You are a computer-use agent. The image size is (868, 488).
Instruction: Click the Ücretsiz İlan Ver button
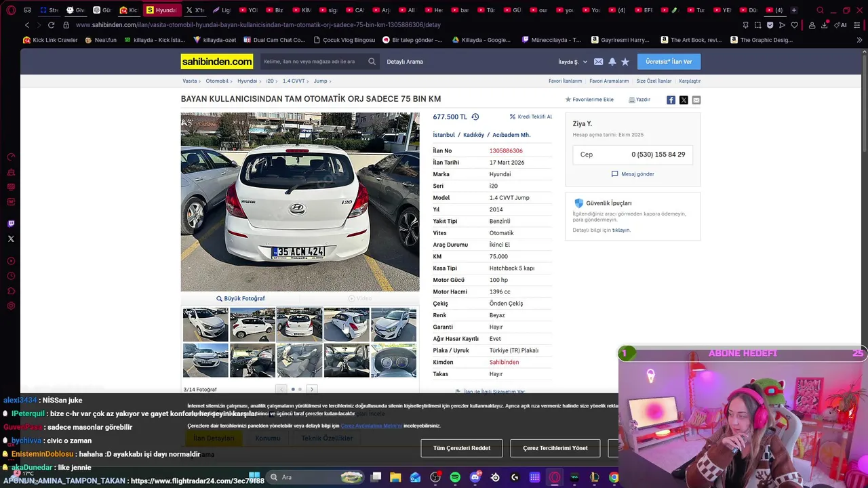[669, 62]
